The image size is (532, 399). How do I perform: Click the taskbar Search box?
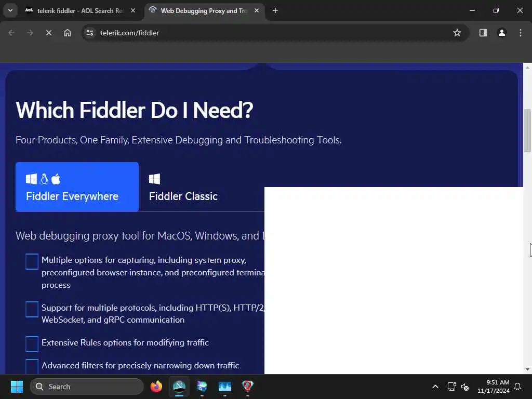87,387
